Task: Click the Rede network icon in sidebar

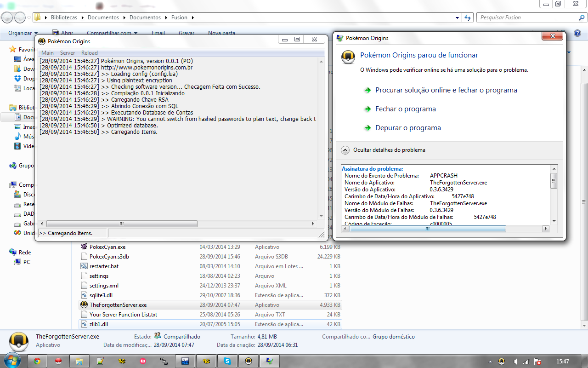Action: coord(13,253)
